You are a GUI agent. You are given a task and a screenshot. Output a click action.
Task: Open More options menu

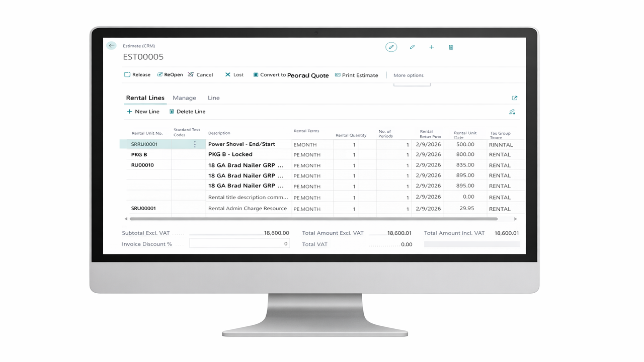point(408,75)
